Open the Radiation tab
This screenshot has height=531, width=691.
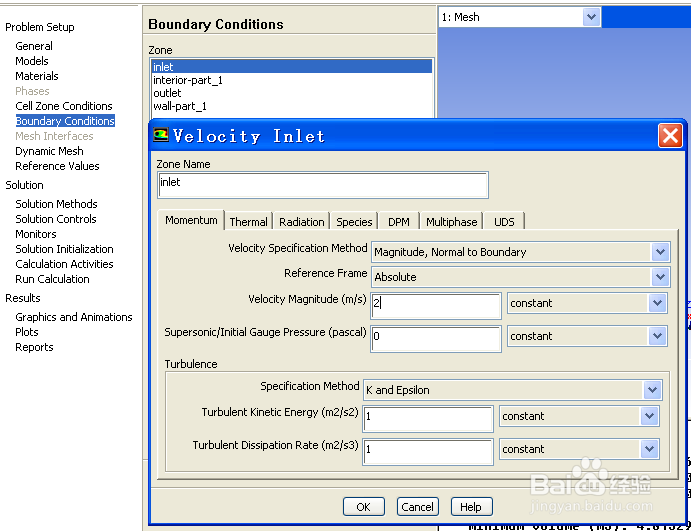pyautogui.click(x=301, y=222)
